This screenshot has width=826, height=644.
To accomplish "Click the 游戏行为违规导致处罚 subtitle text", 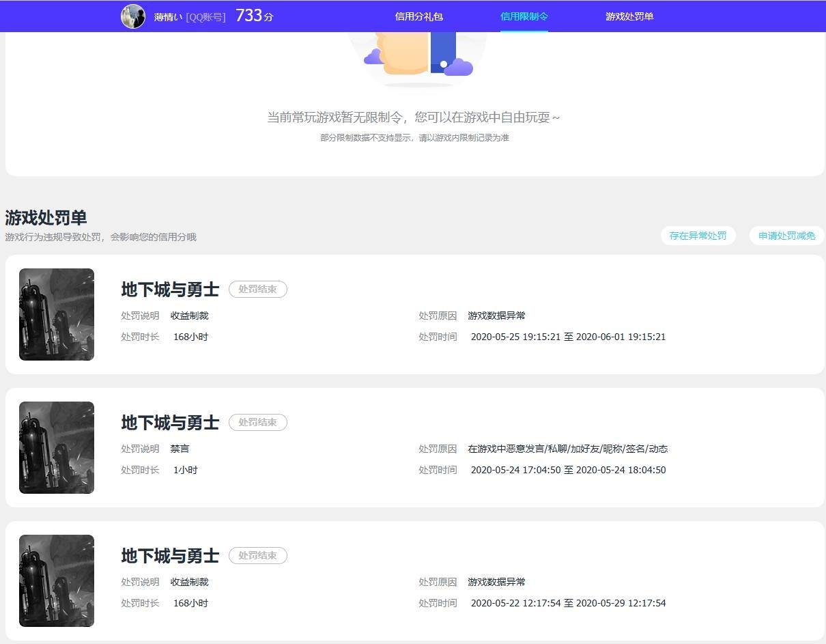I will pos(100,237).
